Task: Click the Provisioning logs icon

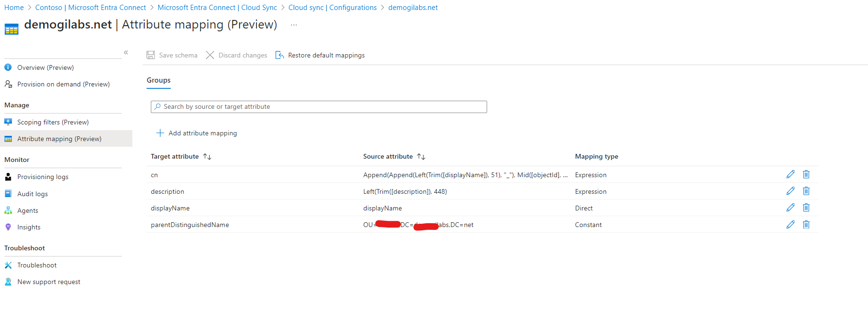Action: pos(8,177)
